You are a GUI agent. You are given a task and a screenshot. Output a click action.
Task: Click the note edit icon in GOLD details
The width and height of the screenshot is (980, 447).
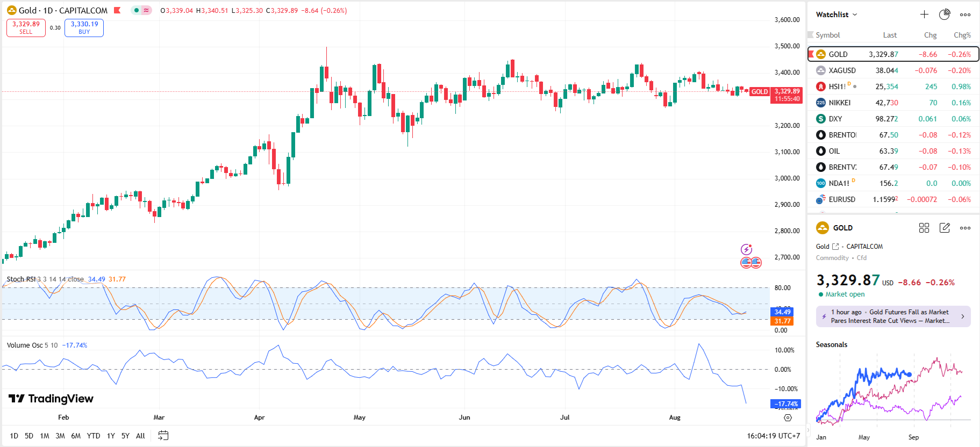point(945,228)
